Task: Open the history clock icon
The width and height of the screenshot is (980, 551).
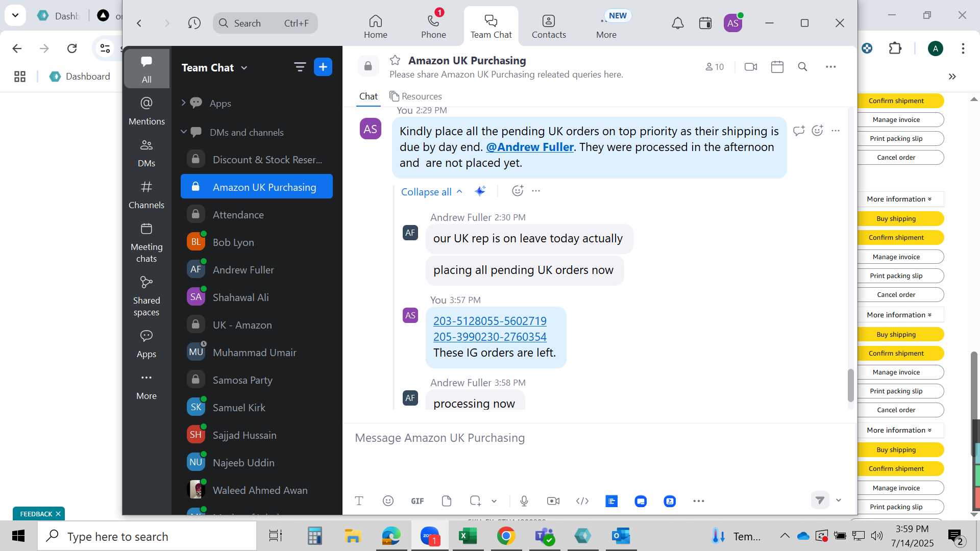Action: [194, 23]
